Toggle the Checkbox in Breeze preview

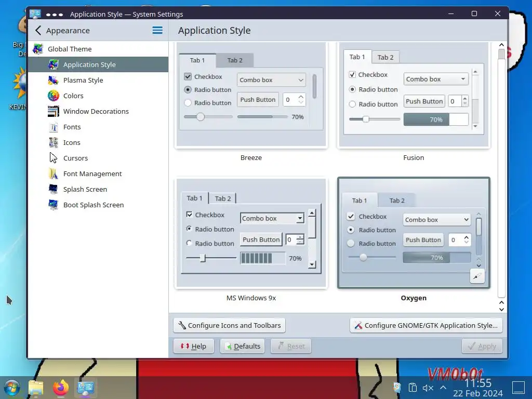[x=188, y=77]
